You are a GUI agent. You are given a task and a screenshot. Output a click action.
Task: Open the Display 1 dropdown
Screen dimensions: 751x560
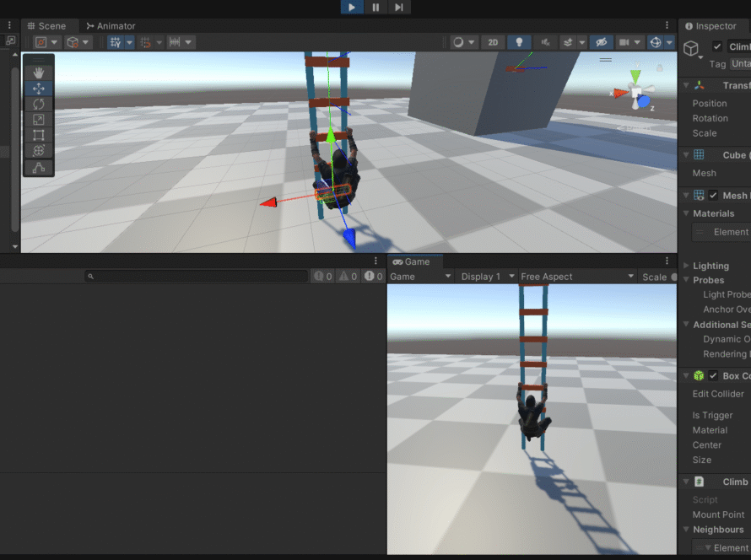point(487,277)
